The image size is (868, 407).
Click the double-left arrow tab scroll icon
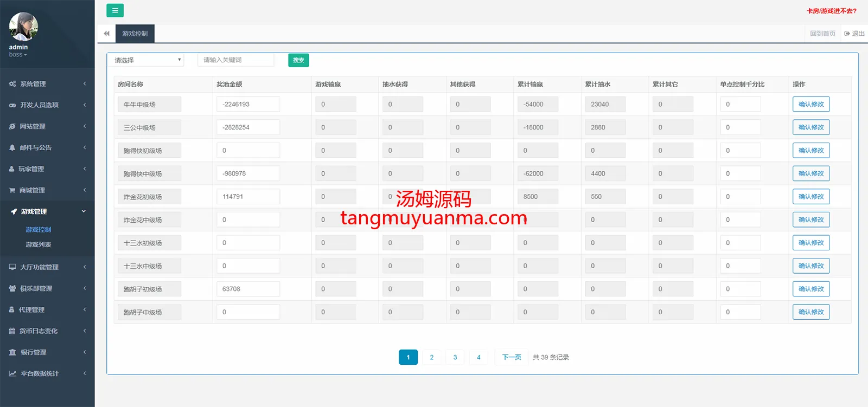(x=106, y=34)
